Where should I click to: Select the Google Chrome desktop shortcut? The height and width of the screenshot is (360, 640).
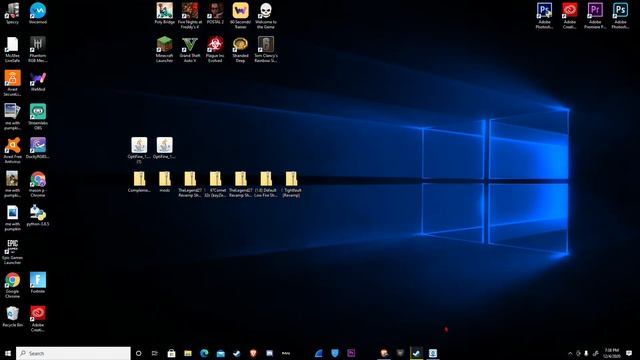pos(12,285)
